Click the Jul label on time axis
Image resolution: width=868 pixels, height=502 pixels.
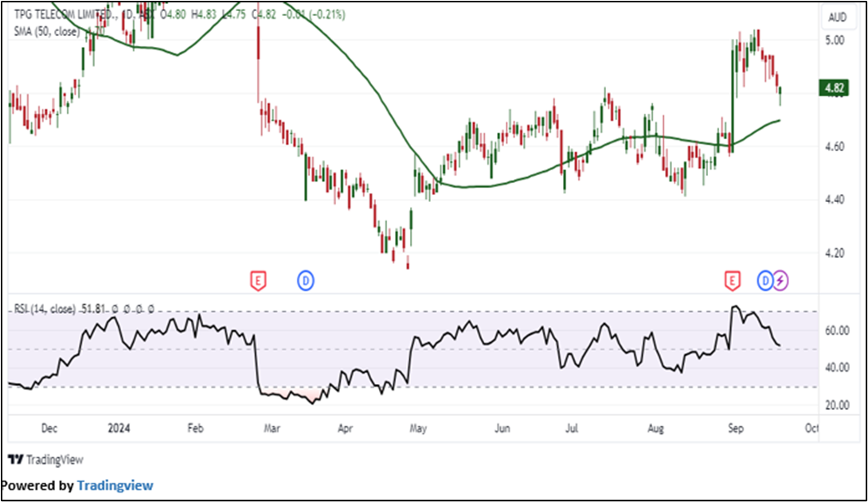click(x=572, y=429)
